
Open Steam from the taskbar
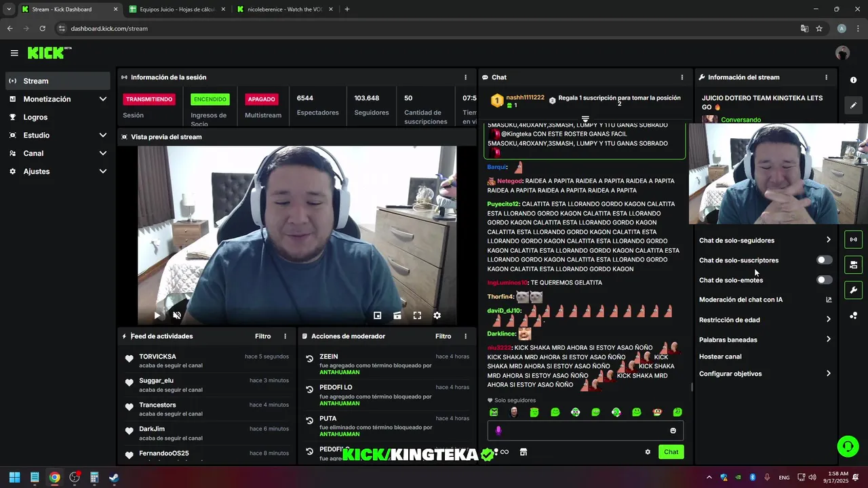pyautogui.click(x=114, y=477)
